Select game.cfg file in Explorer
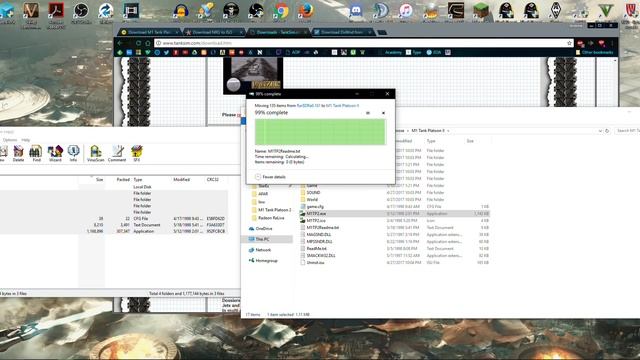The width and height of the screenshot is (640, 360). click(x=312, y=207)
